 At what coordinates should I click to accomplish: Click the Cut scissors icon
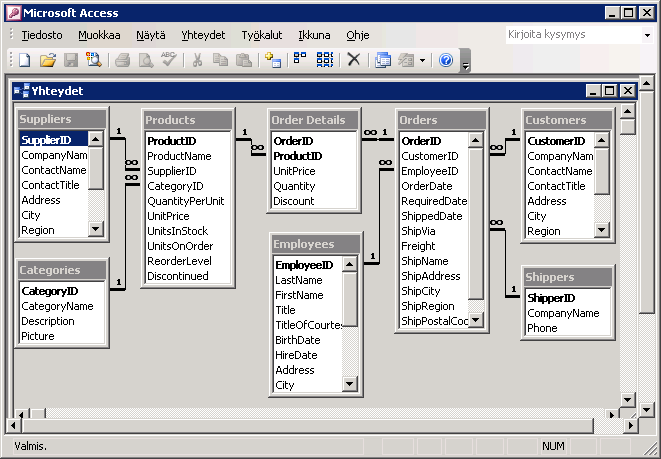pos(197,60)
